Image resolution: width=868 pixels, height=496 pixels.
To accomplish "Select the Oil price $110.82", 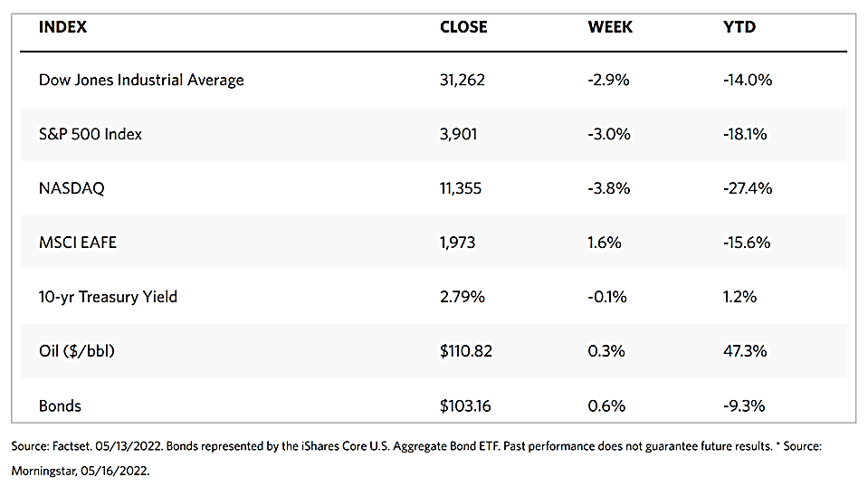I will pyautogui.click(x=465, y=350).
